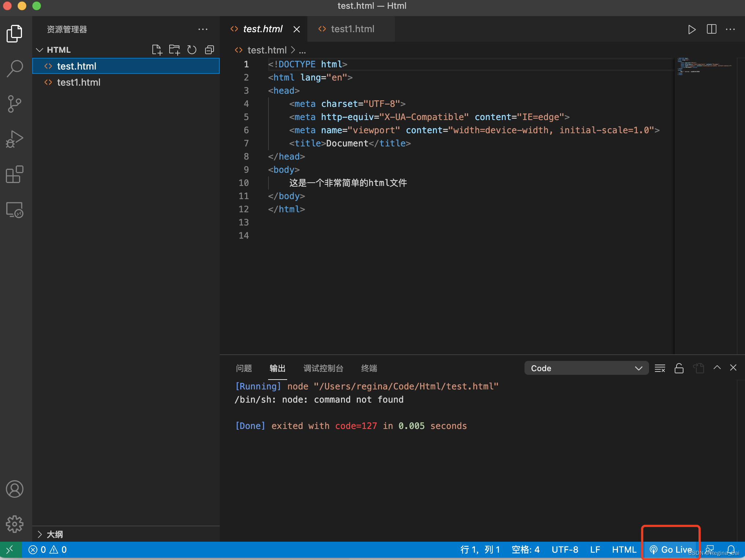
Task: Change end of line sequence LF
Action: (x=595, y=550)
